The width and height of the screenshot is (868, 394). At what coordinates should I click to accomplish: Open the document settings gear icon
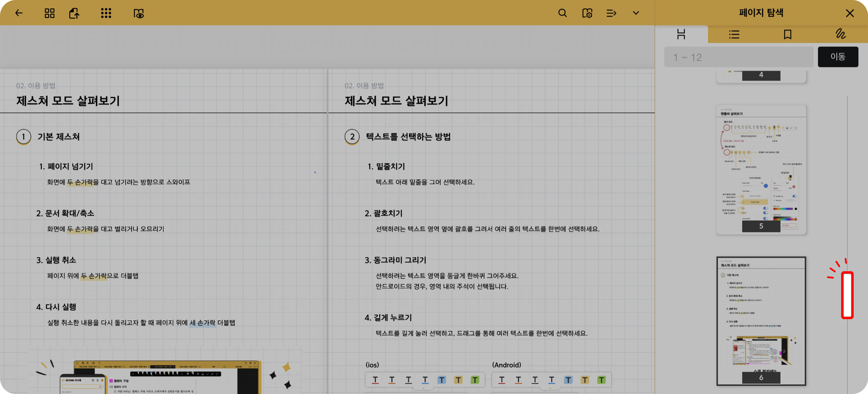587,13
